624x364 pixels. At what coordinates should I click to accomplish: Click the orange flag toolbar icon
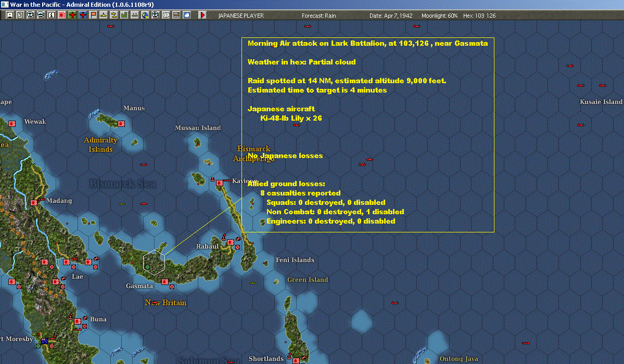(93, 15)
